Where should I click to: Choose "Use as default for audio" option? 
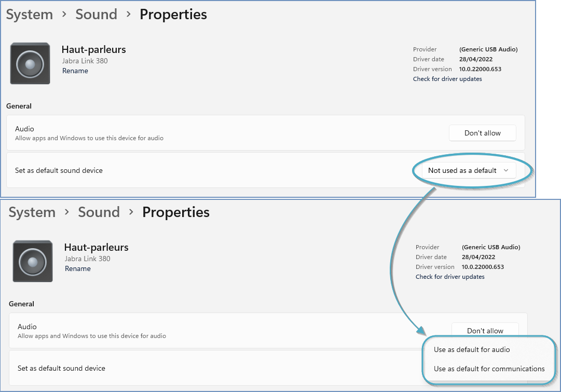tap(472, 349)
